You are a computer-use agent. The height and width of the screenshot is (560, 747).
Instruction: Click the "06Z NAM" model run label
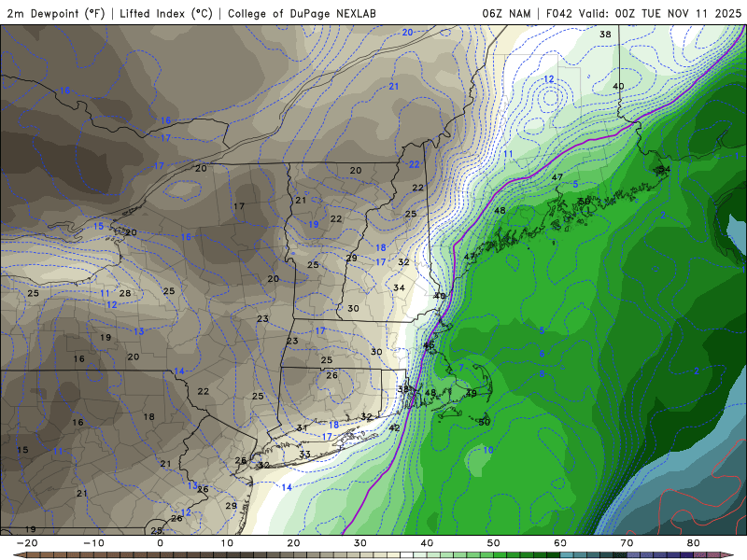pos(506,13)
